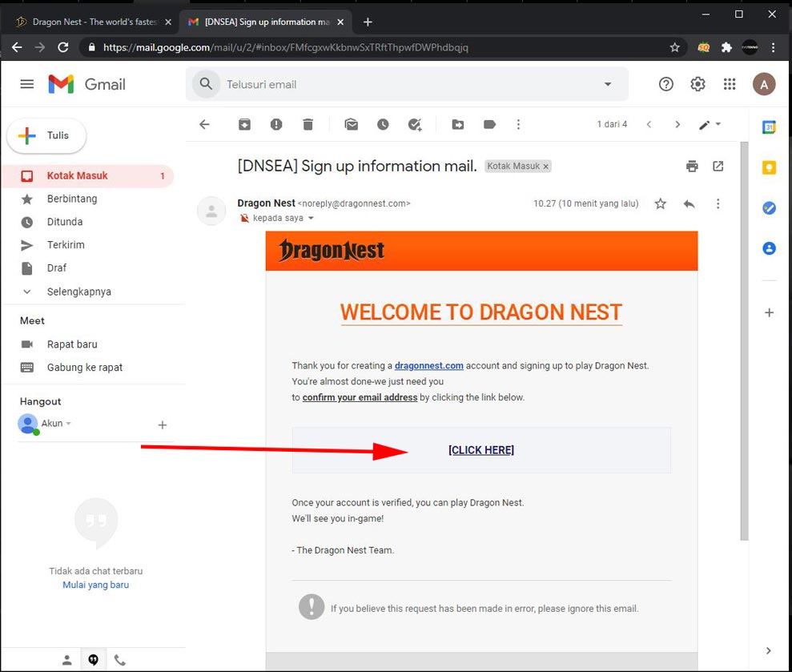
Task: Click Mulai yang baru chat link
Action: (95, 585)
